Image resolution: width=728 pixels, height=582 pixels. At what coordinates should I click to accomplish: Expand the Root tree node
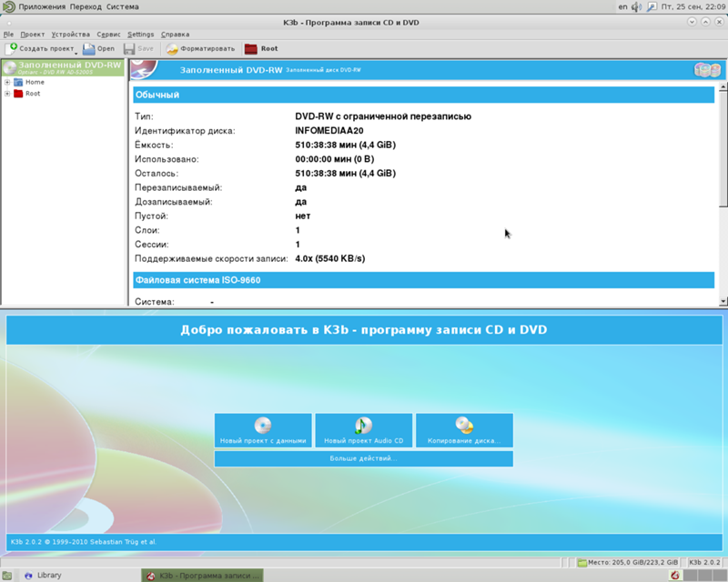7,94
